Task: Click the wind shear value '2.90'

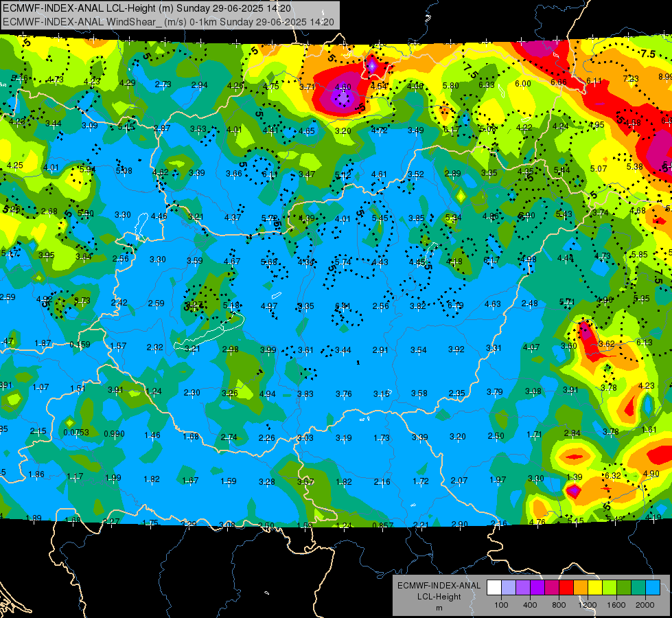Action: click(x=459, y=524)
